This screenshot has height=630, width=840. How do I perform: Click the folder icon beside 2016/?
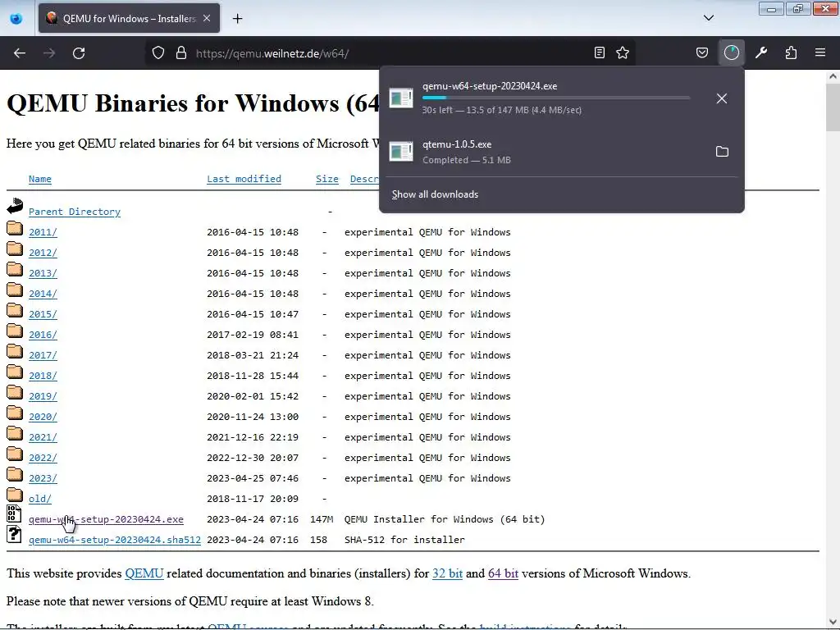tap(15, 331)
